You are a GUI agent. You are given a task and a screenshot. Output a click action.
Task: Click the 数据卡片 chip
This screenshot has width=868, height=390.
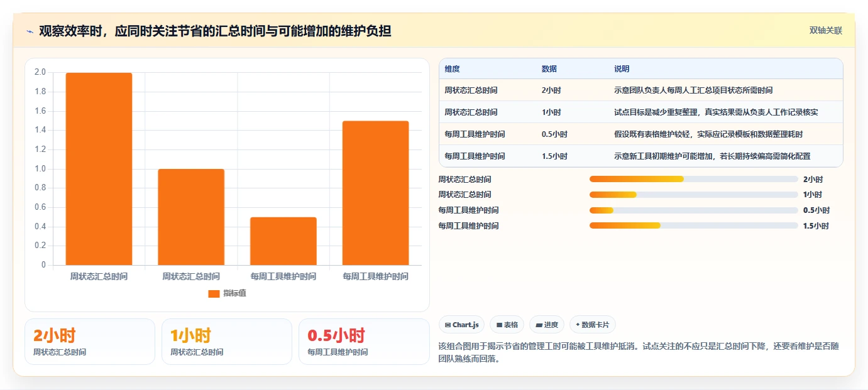click(593, 325)
